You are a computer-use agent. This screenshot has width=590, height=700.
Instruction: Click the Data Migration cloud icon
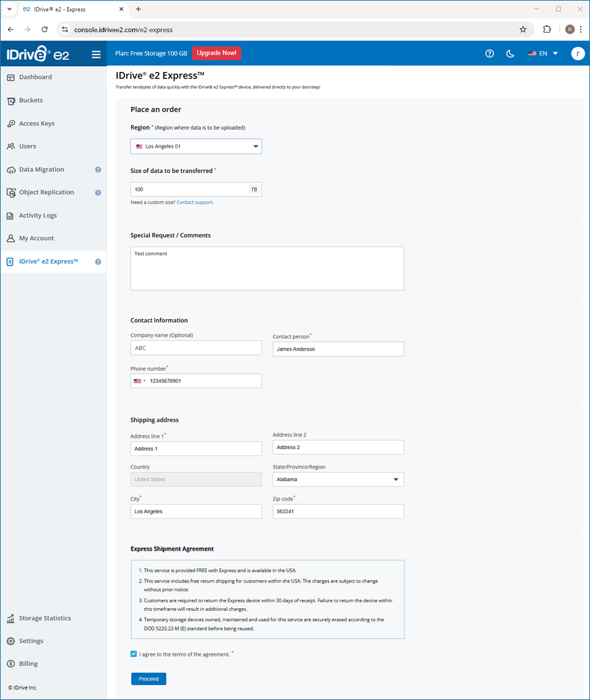[10, 170]
